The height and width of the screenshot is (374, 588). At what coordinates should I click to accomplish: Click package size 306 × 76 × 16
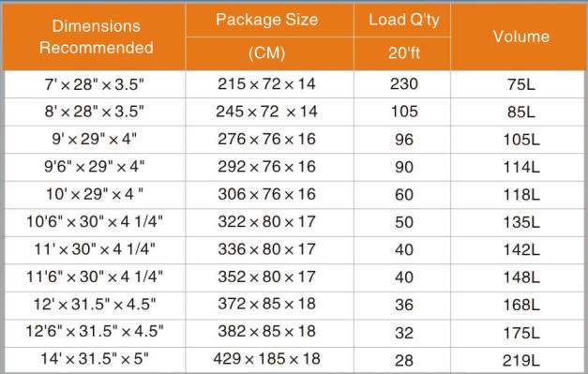(269, 194)
